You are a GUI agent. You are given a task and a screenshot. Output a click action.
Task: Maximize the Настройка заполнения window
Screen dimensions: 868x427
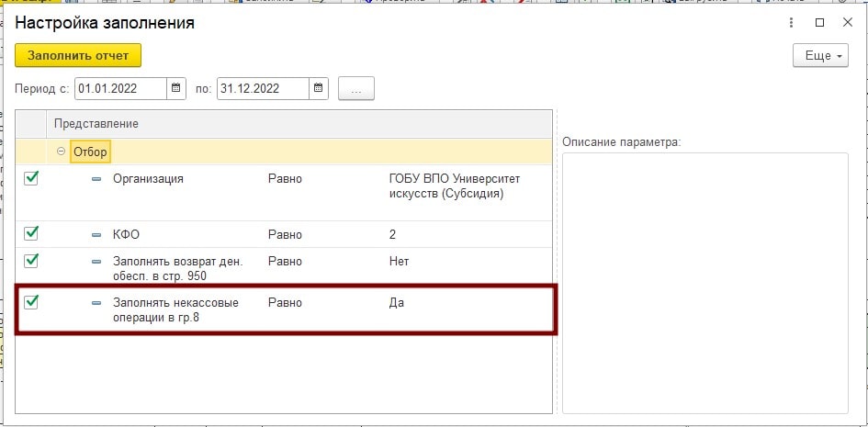point(819,23)
